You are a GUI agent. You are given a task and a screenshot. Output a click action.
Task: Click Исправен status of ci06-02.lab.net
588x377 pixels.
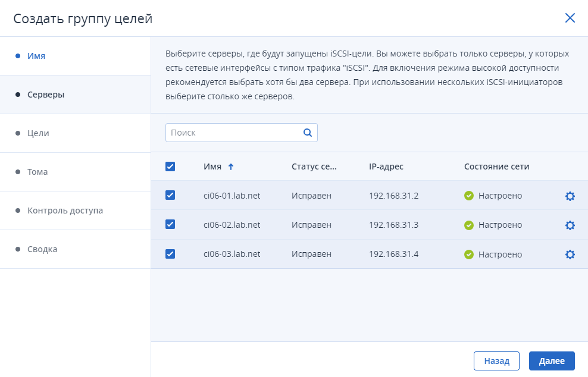312,225
